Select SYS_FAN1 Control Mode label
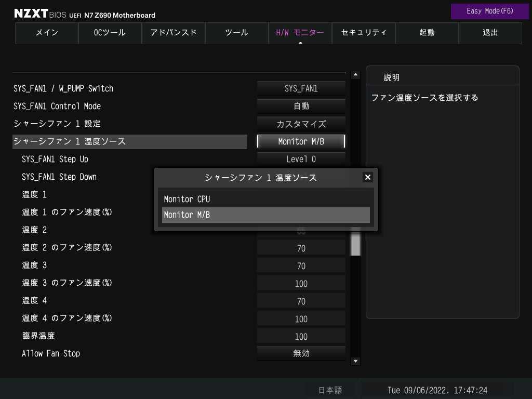Viewport: 532px width, 399px height. coord(57,106)
